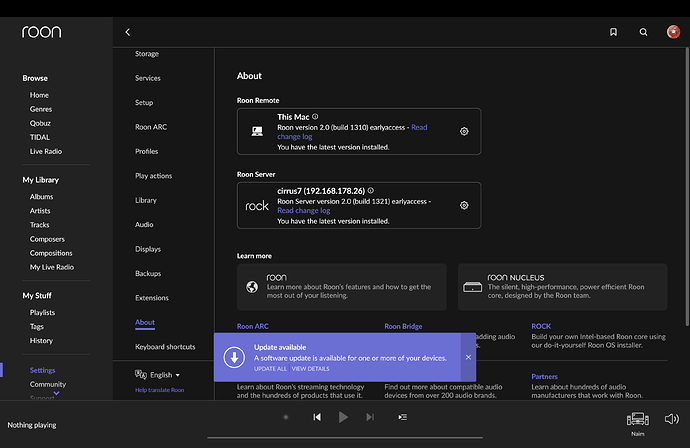
Task: Open Composers in My Library
Action: pos(47,239)
